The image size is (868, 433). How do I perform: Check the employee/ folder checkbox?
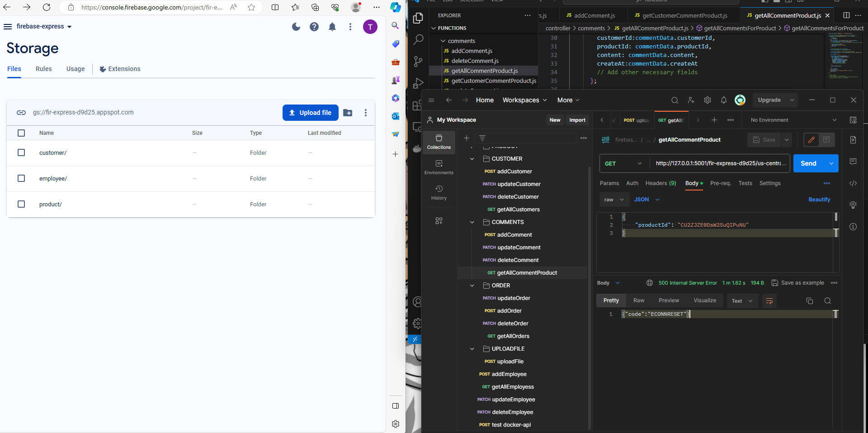[21, 178]
